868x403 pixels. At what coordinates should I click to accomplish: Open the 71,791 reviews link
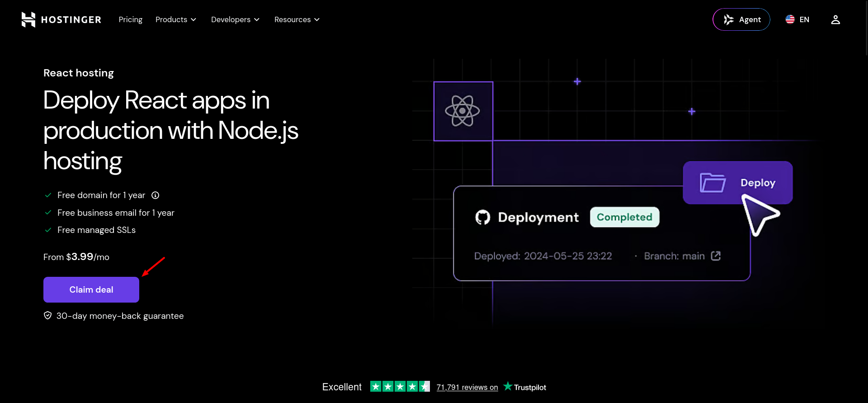[x=467, y=387]
